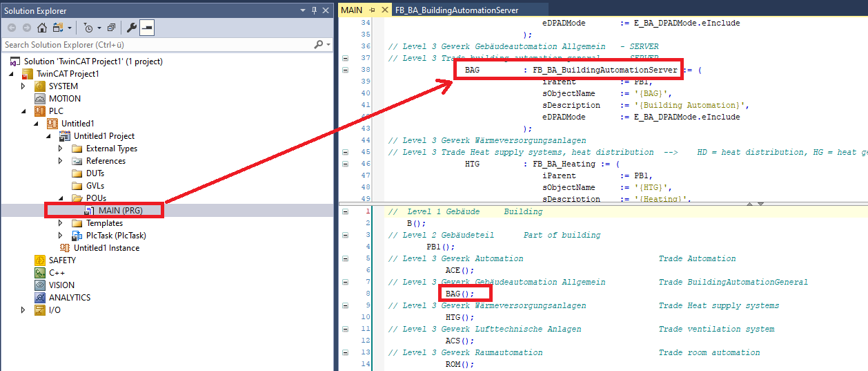Select MAIN (PRG) in the POUs folder
The image size is (868, 371).
pos(120,211)
